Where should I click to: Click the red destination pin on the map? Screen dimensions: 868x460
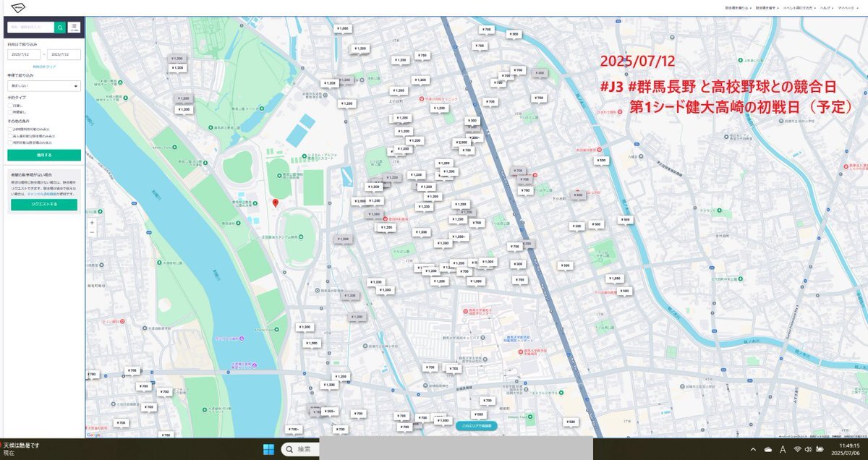(275, 203)
